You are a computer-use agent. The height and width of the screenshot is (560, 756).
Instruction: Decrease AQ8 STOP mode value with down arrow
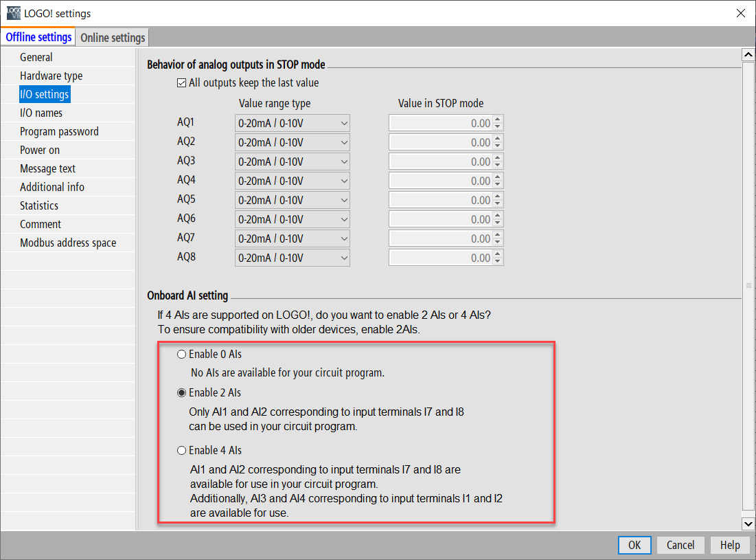pyautogui.click(x=498, y=262)
